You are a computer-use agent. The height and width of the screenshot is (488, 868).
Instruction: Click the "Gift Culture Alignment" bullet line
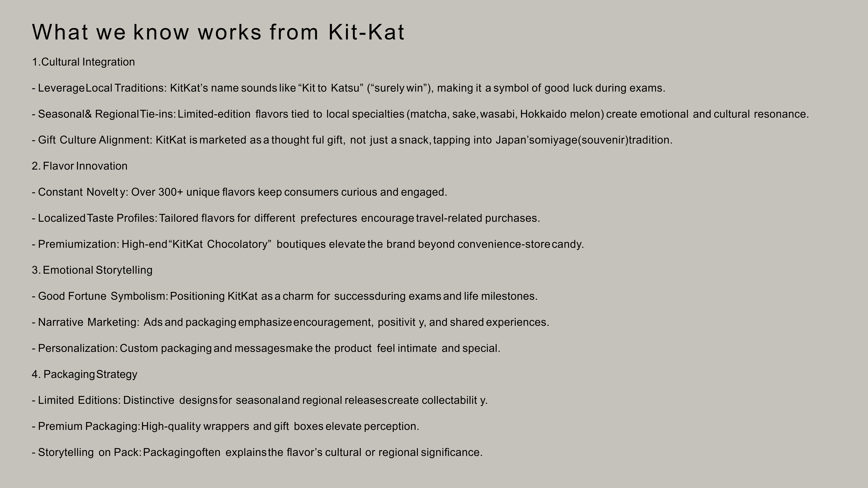tap(352, 140)
